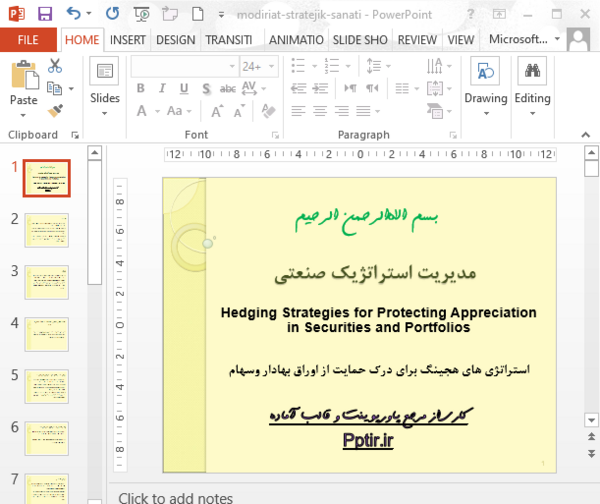Open the font color A dropdown
Screen dimensions: 600x504
158,111
